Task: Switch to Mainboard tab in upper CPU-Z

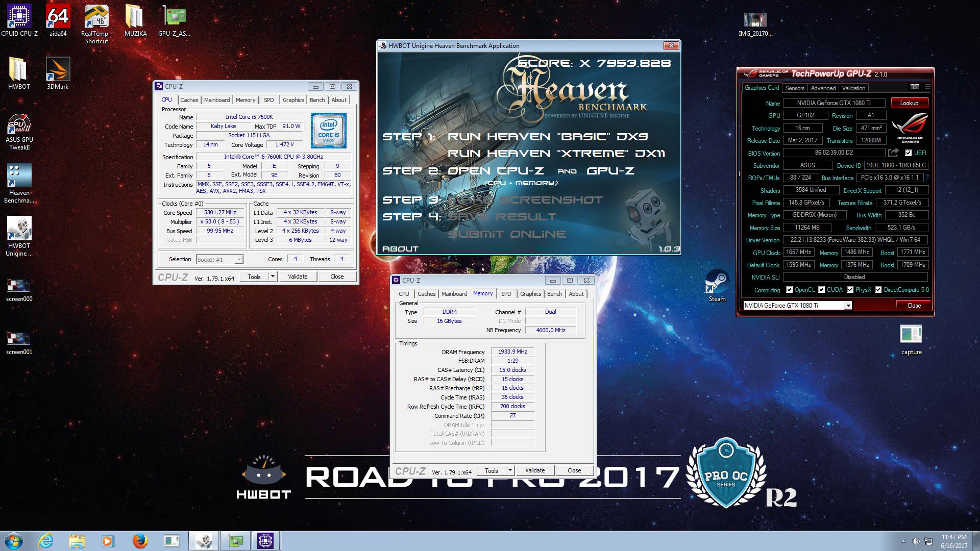Action: pyautogui.click(x=217, y=100)
